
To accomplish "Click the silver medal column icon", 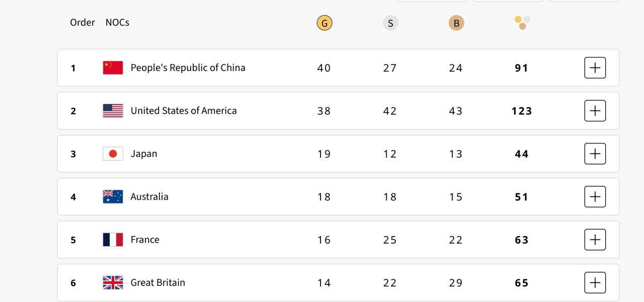I will (x=390, y=23).
